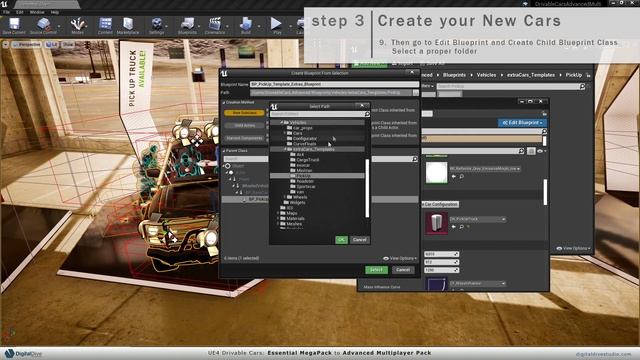
Task: Click the Blueprint Name input field
Action: pos(334,84)
